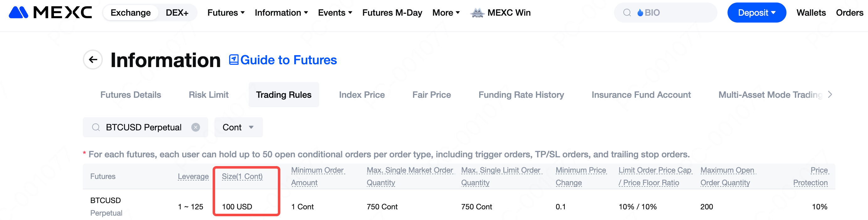Click the Guide to Futures book icon

[234, 60]
